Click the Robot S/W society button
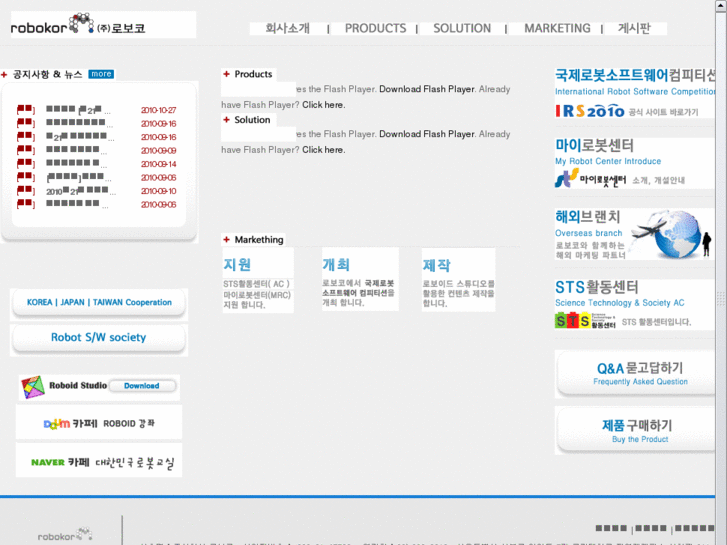This screenshot has height=545, width=727. tap(99, 338)
